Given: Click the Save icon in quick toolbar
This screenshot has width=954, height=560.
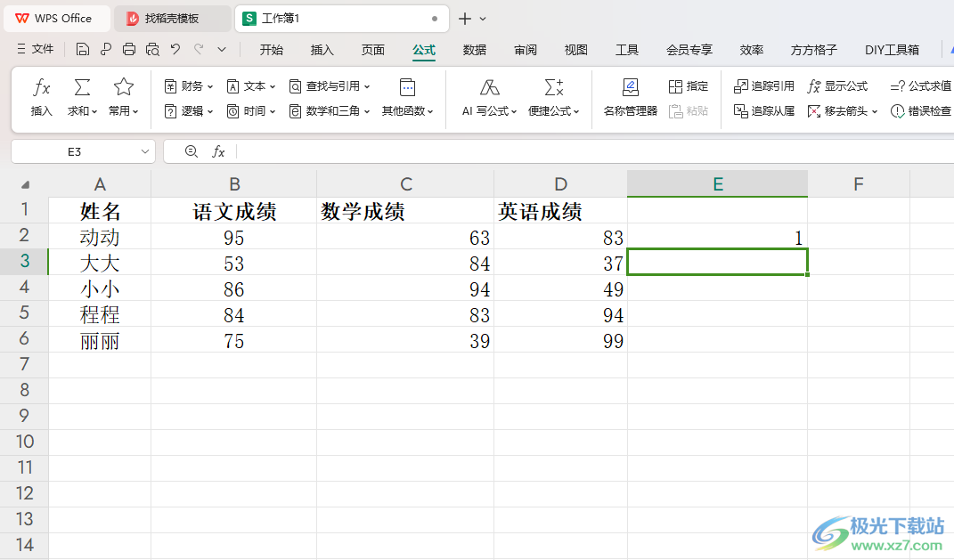Looking at the screenshot, I should pyautogui.click(x=83, y=49).
